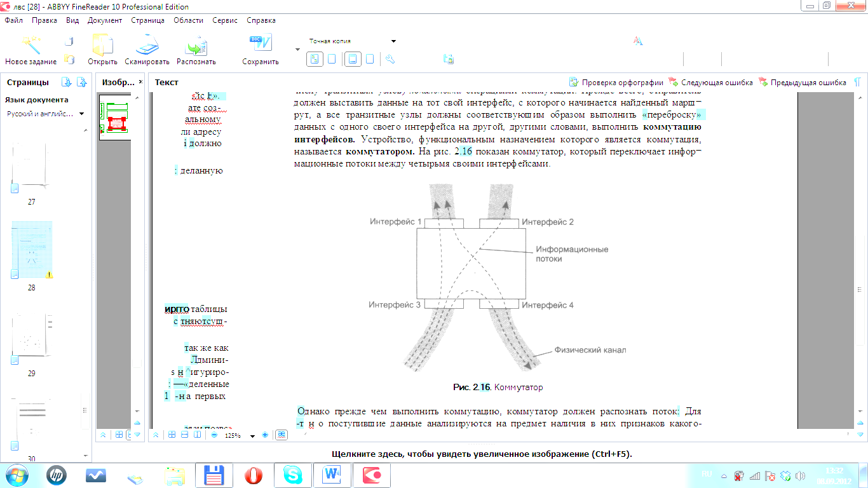This screenshot has width=868, height=488.
Task: Click scroll-up arrow of Pages panel
Action: tap(86, 131)
